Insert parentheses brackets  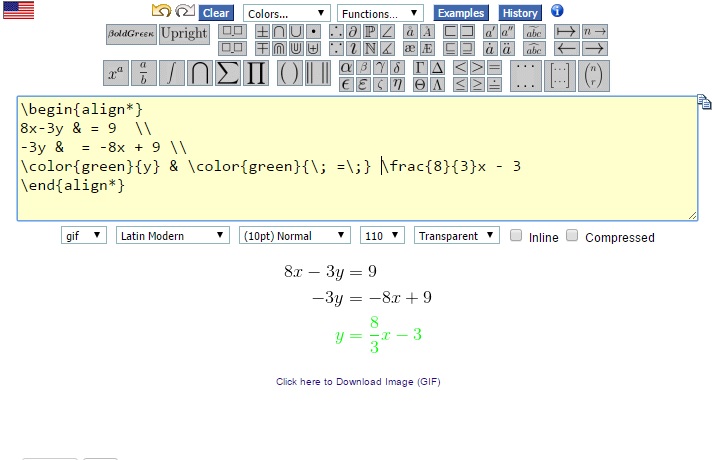[x=289, y=73]
